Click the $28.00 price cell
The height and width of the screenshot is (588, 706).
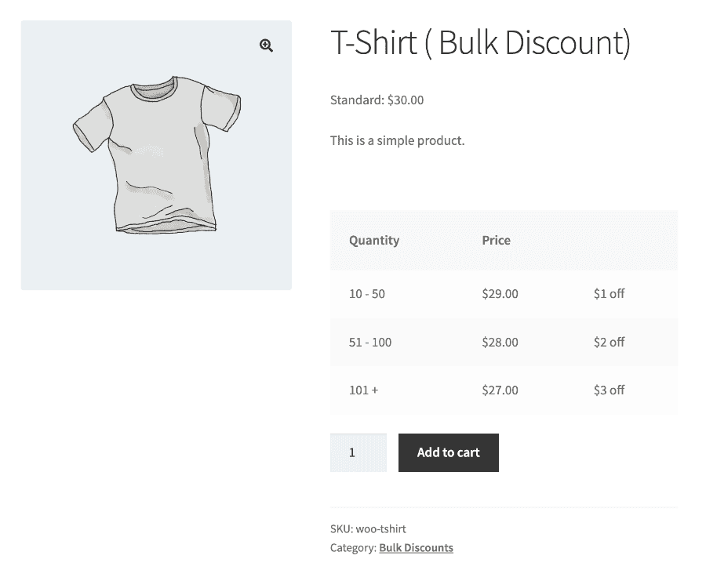(500, 343)
